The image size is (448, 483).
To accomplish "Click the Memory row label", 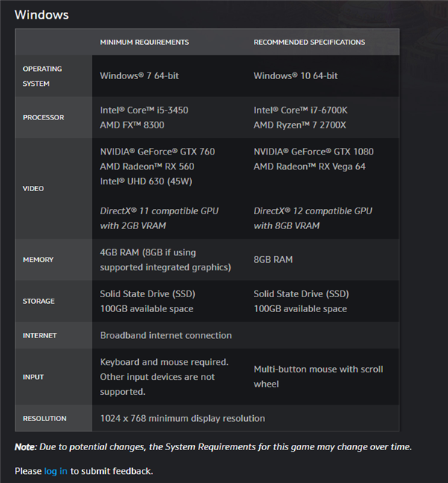I will [38, 260].
